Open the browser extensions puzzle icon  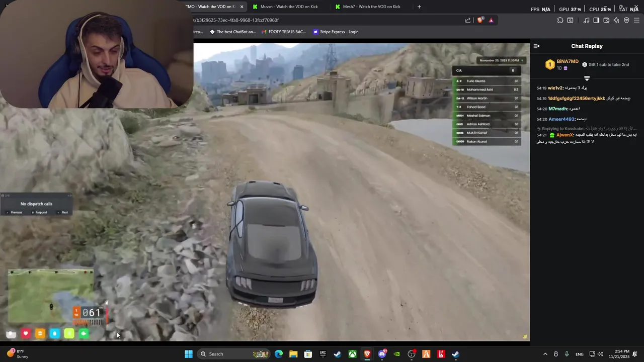click(x=560, y=20)
